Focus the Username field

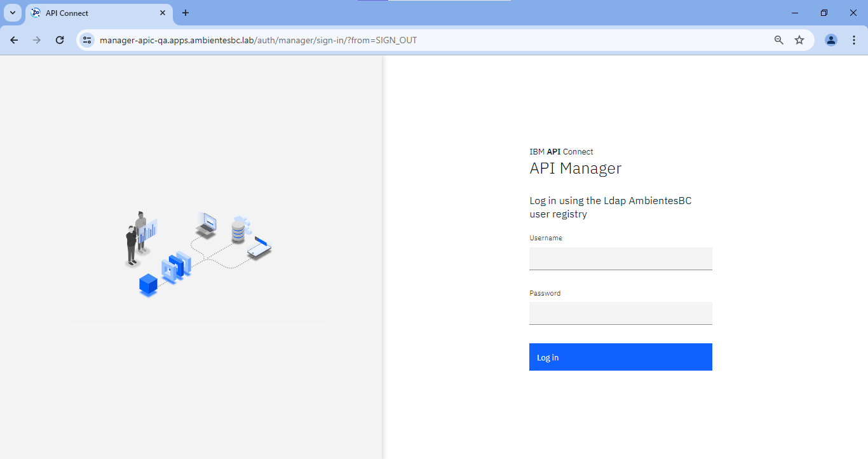point(621,259)
